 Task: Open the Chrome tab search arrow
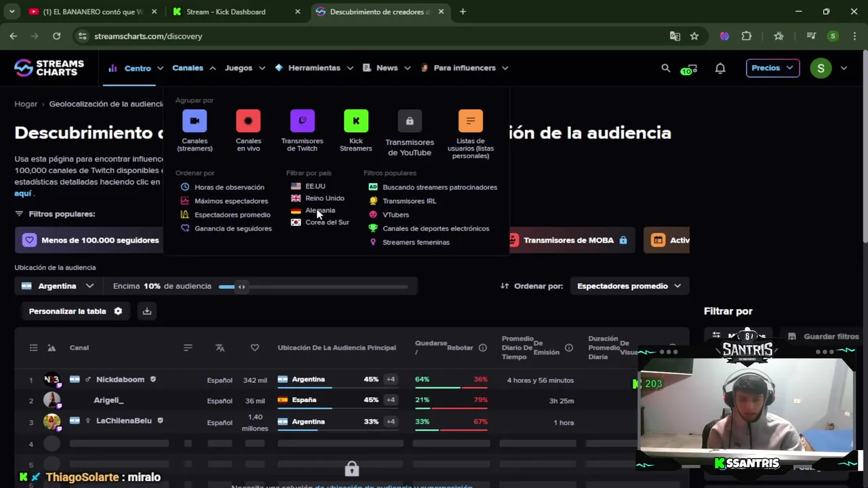pyautogui.click(x=12, y=12)
